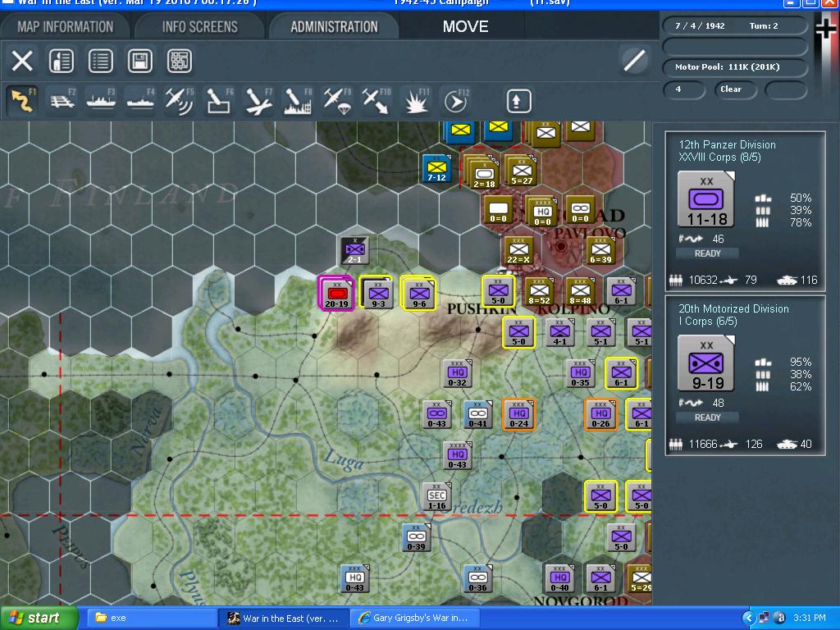Click the 11-18 panzer unit counter in panel
The image size is (840, 630).
[x=706, y=199]
